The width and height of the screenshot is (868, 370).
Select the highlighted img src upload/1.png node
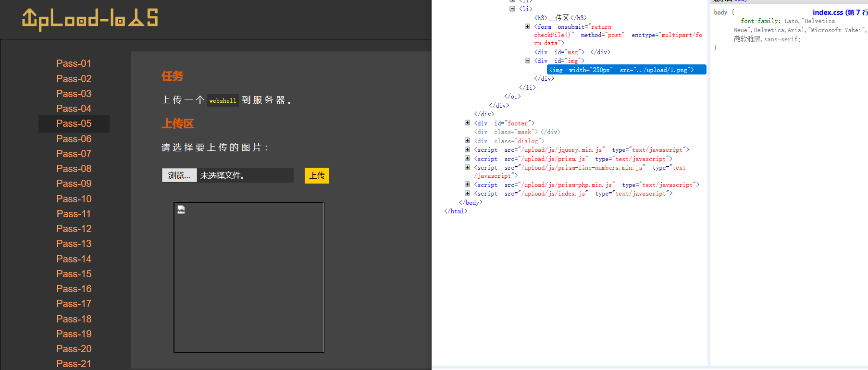pyautogui.click(x=627, y=70)
